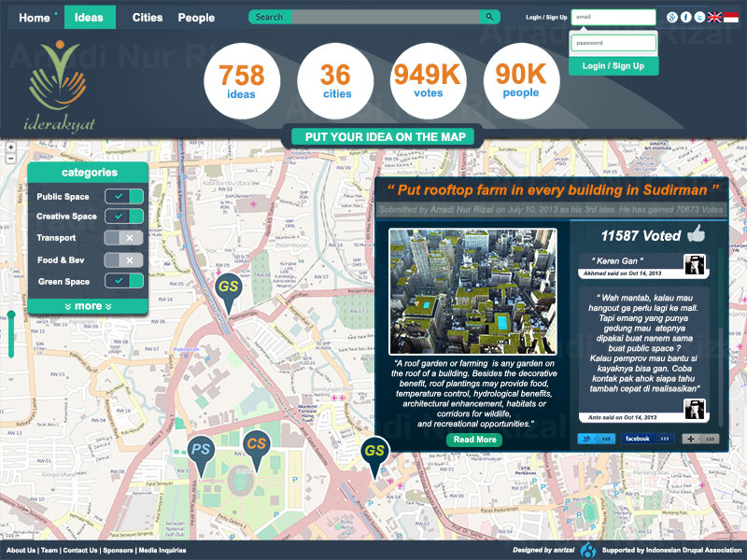Share via the facebook share button
This screenshot has width=747, height=560.
pos(647,439)
